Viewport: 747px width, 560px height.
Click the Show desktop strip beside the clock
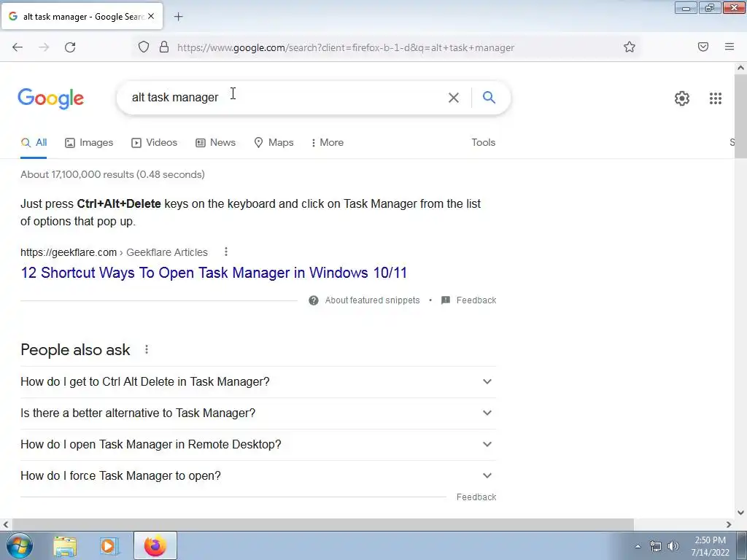coord(742,545)
